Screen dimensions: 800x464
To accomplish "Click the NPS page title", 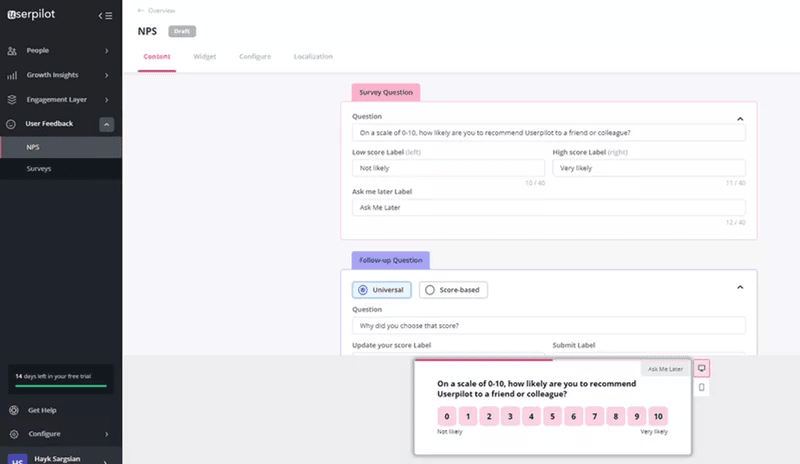I will (x=147, y=31).
